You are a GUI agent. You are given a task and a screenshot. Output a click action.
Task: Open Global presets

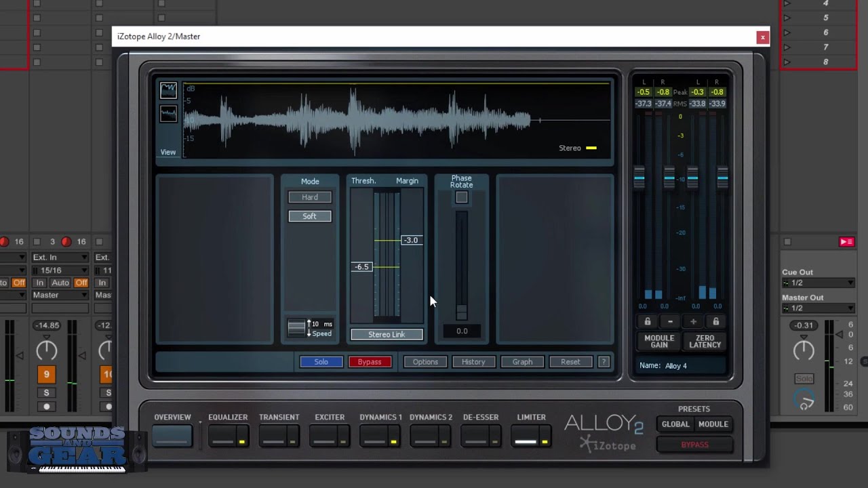pos(675,424)
